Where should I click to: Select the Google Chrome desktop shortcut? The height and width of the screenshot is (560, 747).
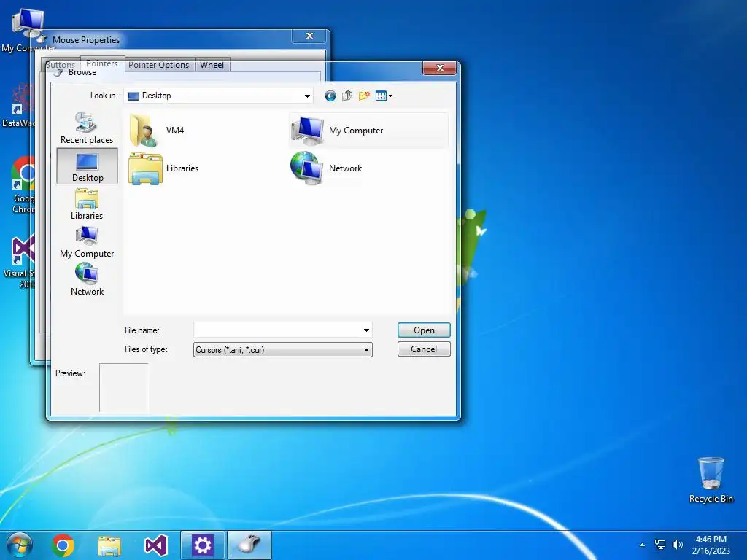pos(23,184)
